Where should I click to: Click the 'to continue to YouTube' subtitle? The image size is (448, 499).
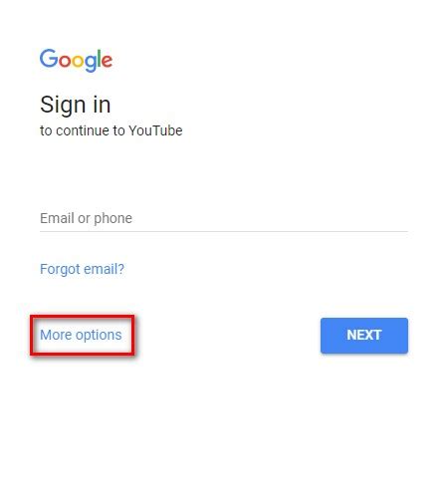coord(112,130)
